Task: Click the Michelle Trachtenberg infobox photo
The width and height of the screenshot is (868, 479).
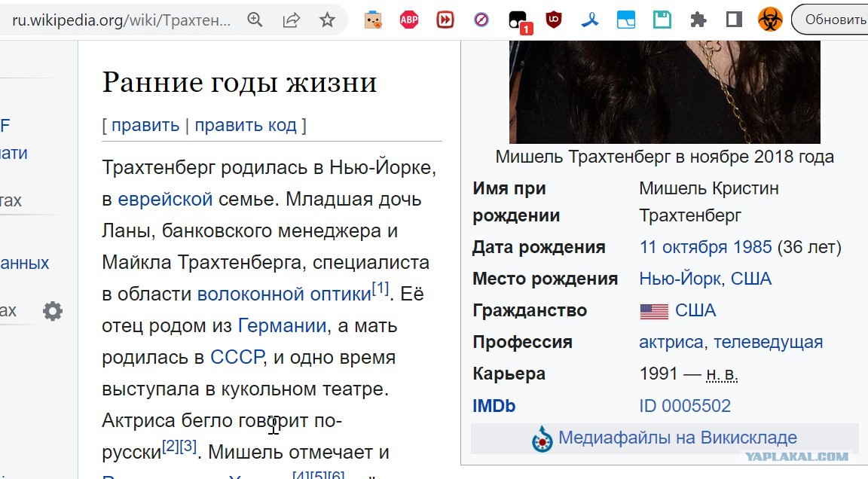Action: tap(665, 92)
